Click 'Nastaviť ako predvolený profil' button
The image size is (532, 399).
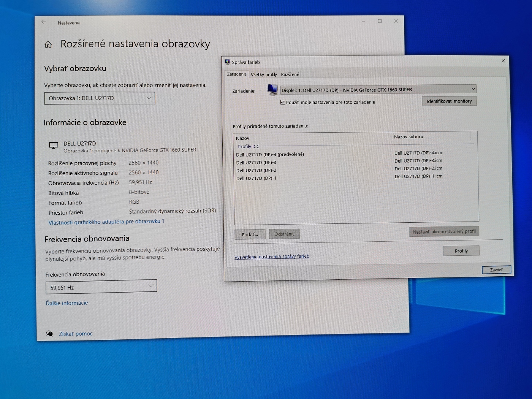(x=444, y=231)
